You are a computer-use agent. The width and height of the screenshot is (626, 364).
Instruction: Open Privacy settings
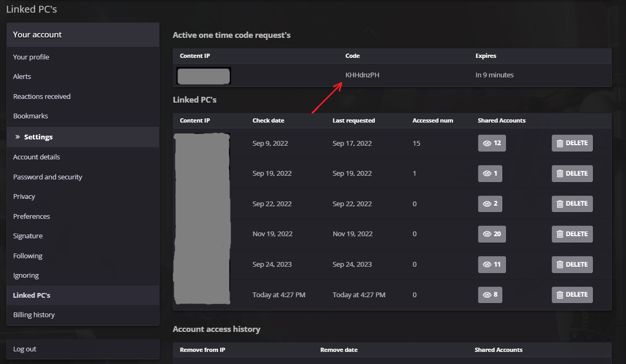coord(83,197)
